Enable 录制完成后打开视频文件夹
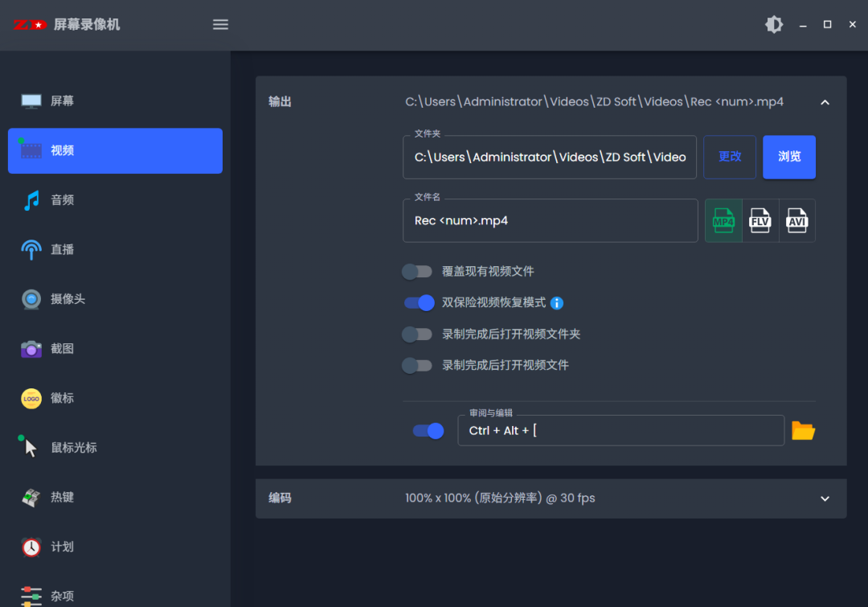 pyautogui.click(x=417, y=334)
